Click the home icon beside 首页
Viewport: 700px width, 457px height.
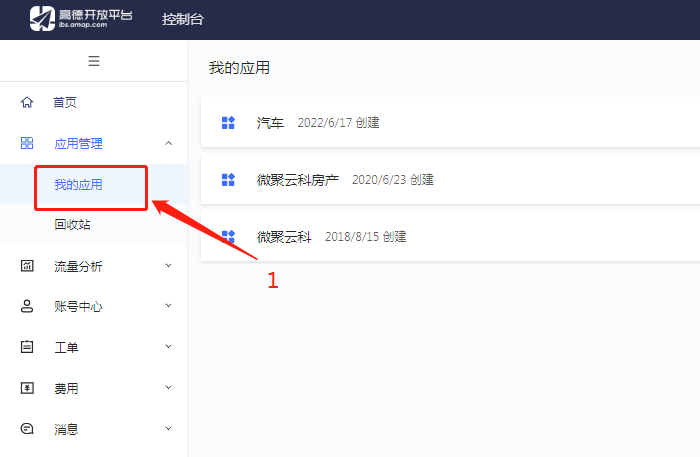[x=27, y=102]
